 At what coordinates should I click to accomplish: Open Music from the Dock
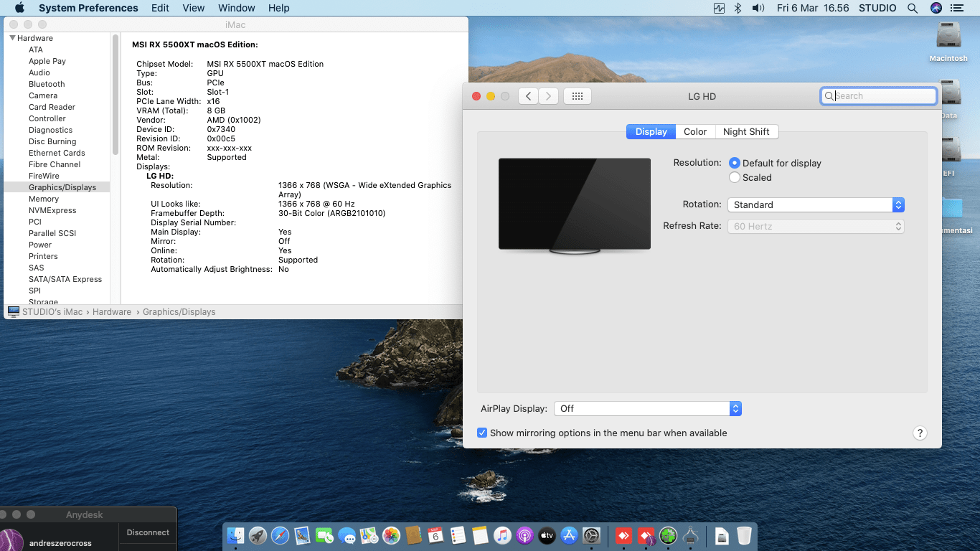click(x=502, y=535)
